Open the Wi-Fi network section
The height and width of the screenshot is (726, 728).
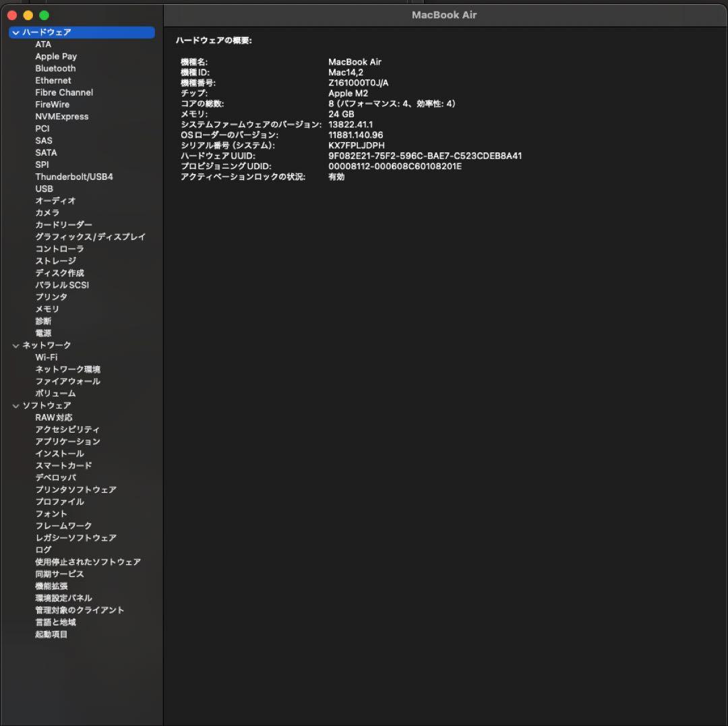(x=44, y=357)
